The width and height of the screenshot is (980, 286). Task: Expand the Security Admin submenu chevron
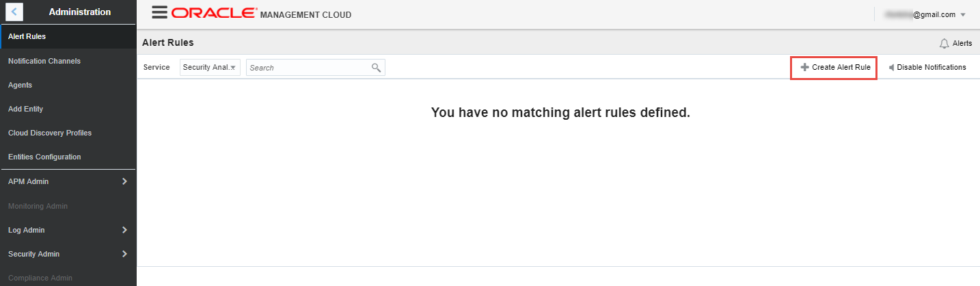tap(124, 254)
